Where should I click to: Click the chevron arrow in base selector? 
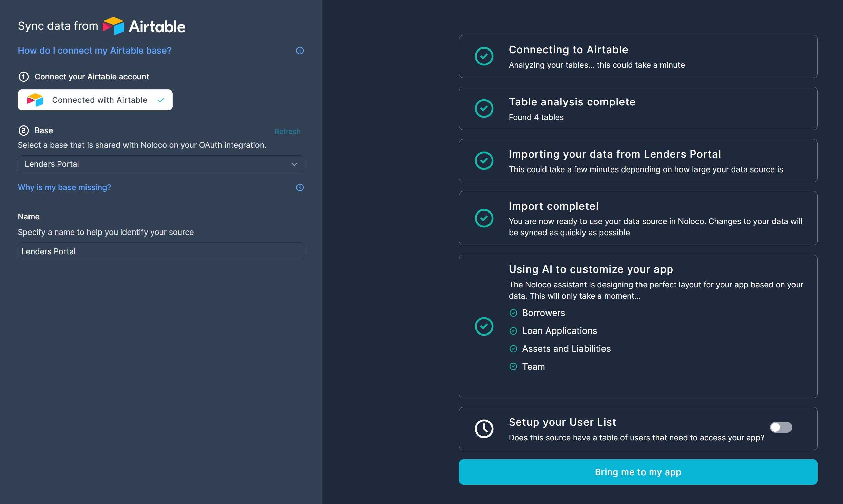tap(294, 164)
